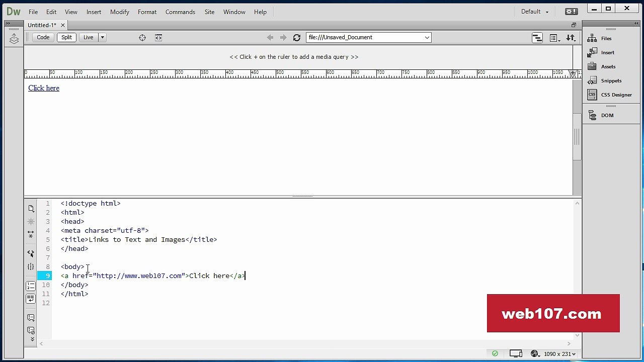This screenshot has height=362, width=644.
Task: Open the DOM panel icon
Action: click(592, 115)
